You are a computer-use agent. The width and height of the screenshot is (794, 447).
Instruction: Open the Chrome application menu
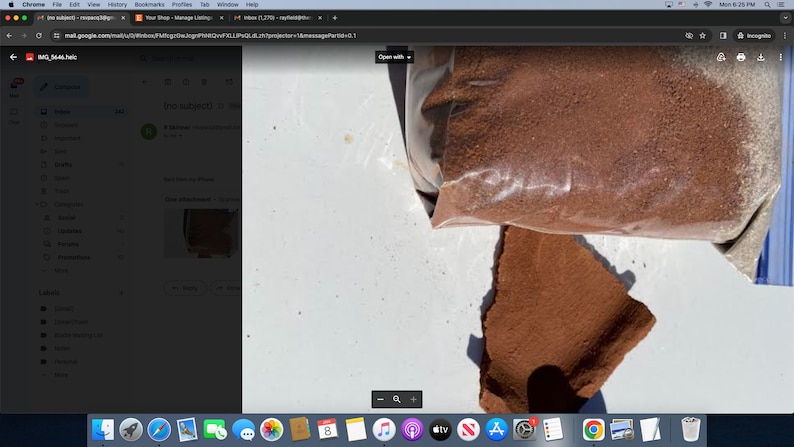(33, 5)
